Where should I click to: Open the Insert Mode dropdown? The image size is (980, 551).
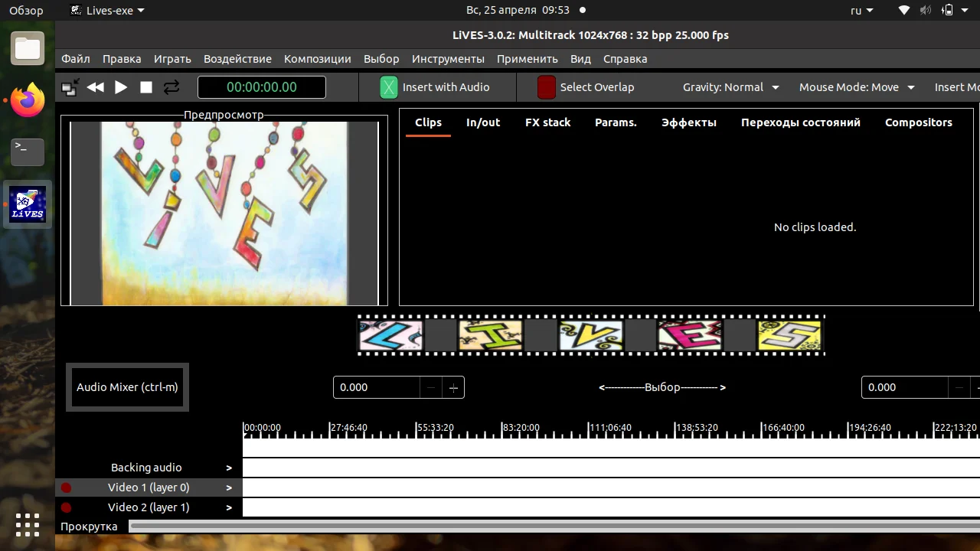click(956, 87)
